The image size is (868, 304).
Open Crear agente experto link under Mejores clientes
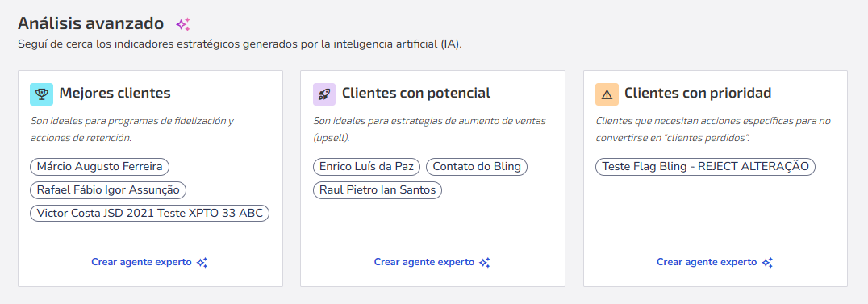pyautogui.click(x=141, y=262)
